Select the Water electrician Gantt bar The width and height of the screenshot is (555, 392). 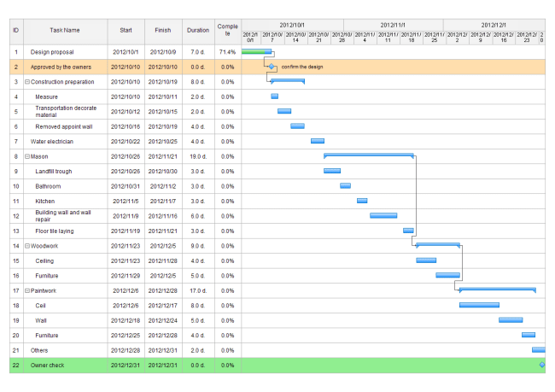click(x=317, y=141)
